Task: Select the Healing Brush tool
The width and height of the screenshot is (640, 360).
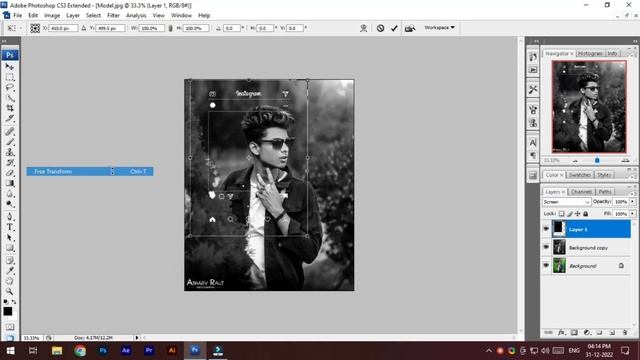Action: click(x=9, y=131)
